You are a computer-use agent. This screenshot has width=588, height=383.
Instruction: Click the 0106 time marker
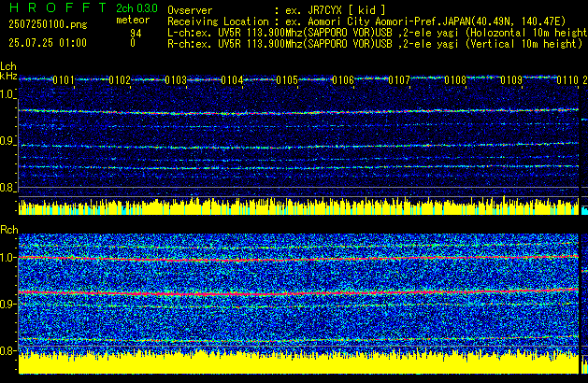pos(343,80)
